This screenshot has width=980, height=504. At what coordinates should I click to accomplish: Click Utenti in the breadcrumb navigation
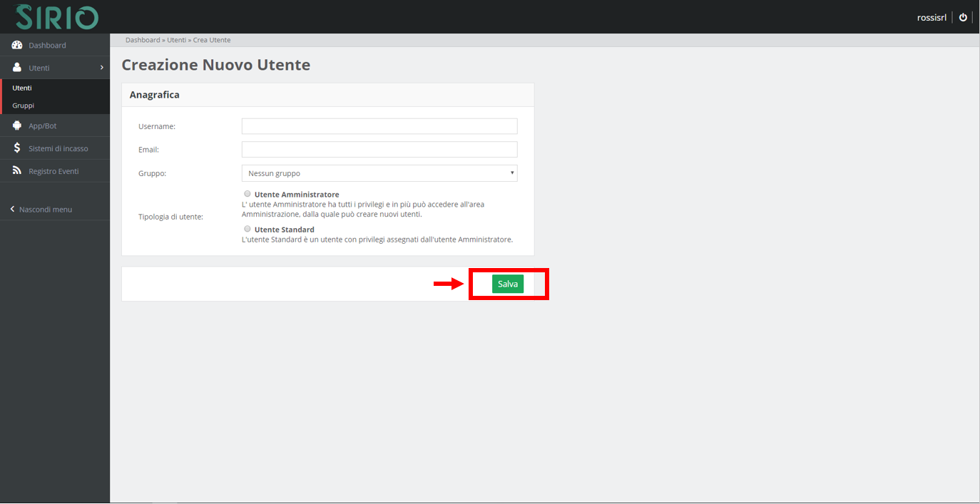[x=176, y=40]
